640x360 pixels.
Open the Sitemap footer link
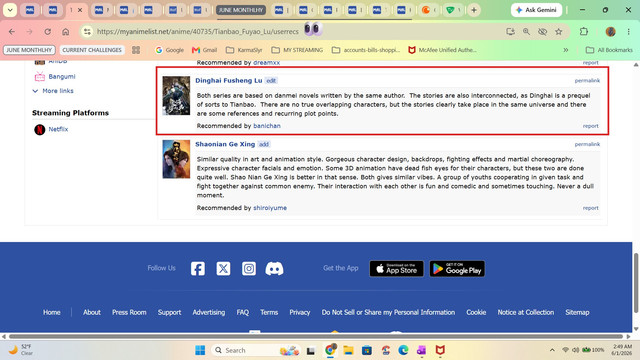(x=577, y=312)
